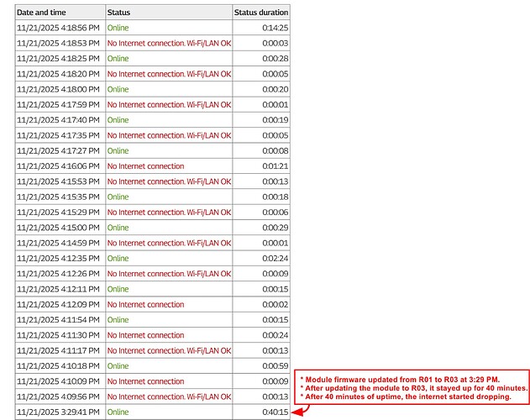Select the 0:40:15 duration value

pyautogui.click(x=275, y=412)
